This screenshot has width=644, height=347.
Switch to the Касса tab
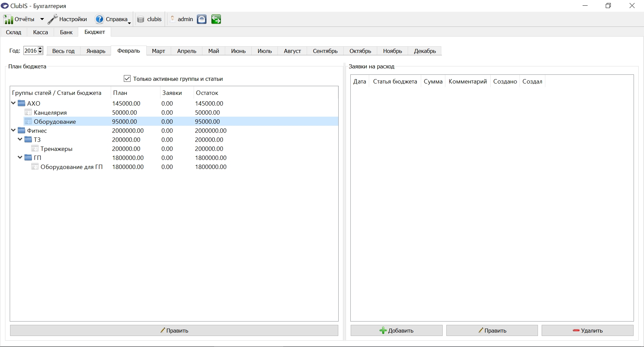pyautogui.click(x=41, y=32)
